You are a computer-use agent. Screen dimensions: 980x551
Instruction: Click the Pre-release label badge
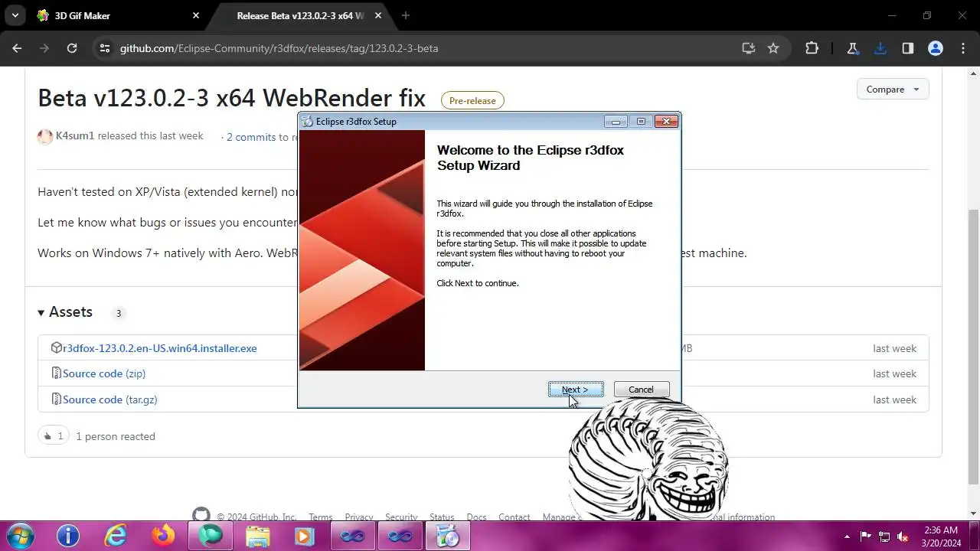(x=472, y=100)
